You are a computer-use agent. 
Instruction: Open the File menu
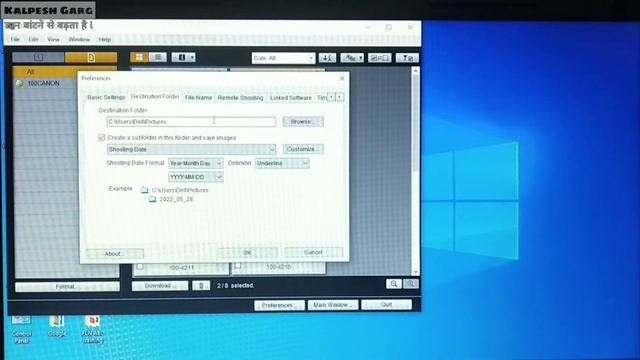[15, 40]
